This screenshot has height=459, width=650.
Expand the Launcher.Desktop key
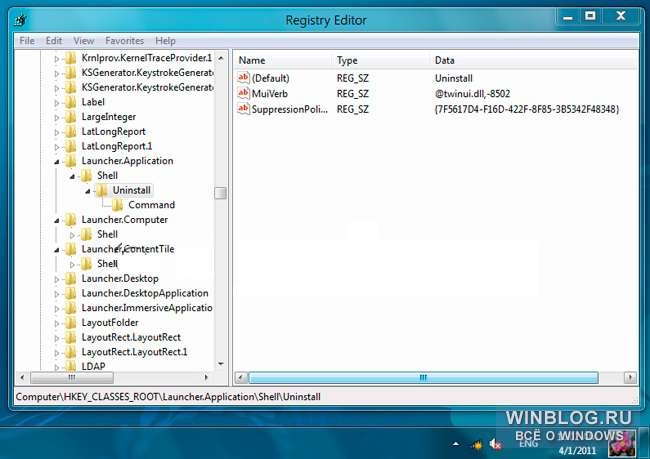point(57,279)
